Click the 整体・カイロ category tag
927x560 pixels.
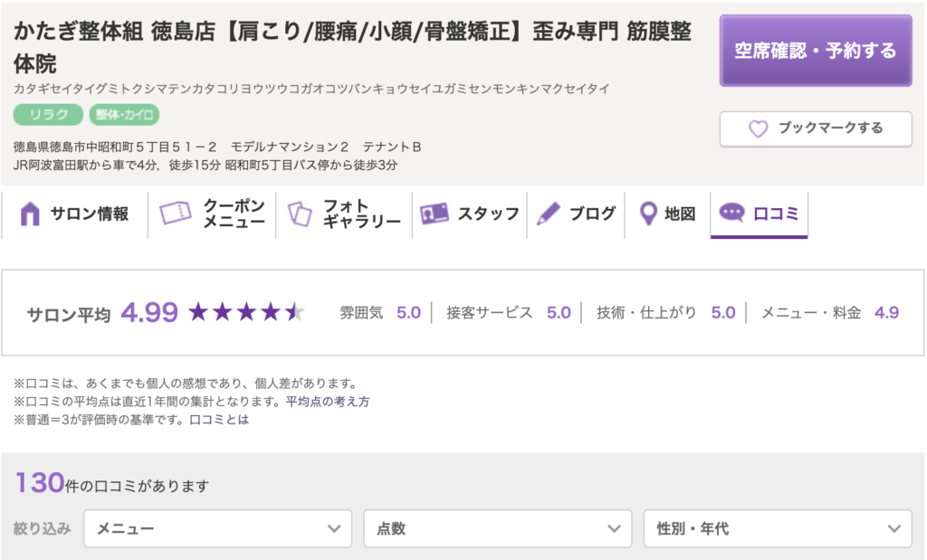pyautogui.click(x=124, y=115)
